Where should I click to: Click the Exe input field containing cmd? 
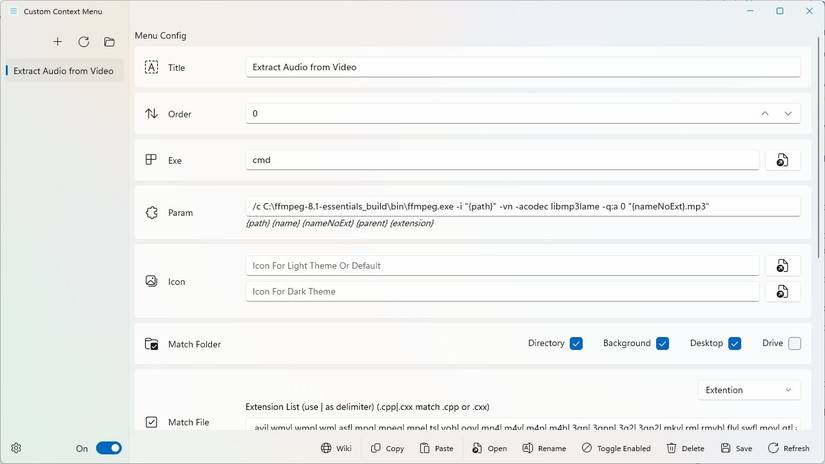502,160
